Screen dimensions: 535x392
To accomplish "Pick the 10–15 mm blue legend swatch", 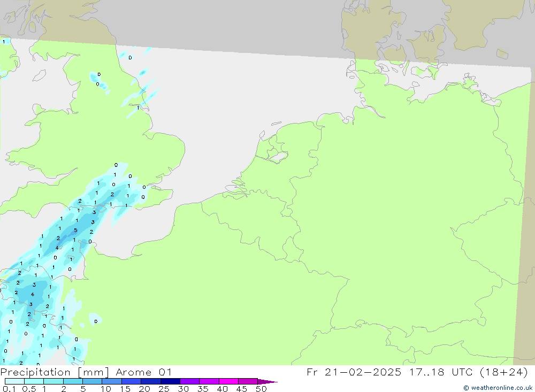I will [x=112, y=381].
